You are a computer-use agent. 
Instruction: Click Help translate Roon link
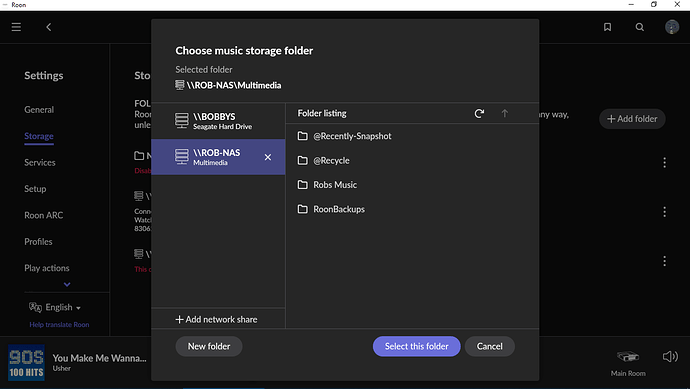(59, 325)
